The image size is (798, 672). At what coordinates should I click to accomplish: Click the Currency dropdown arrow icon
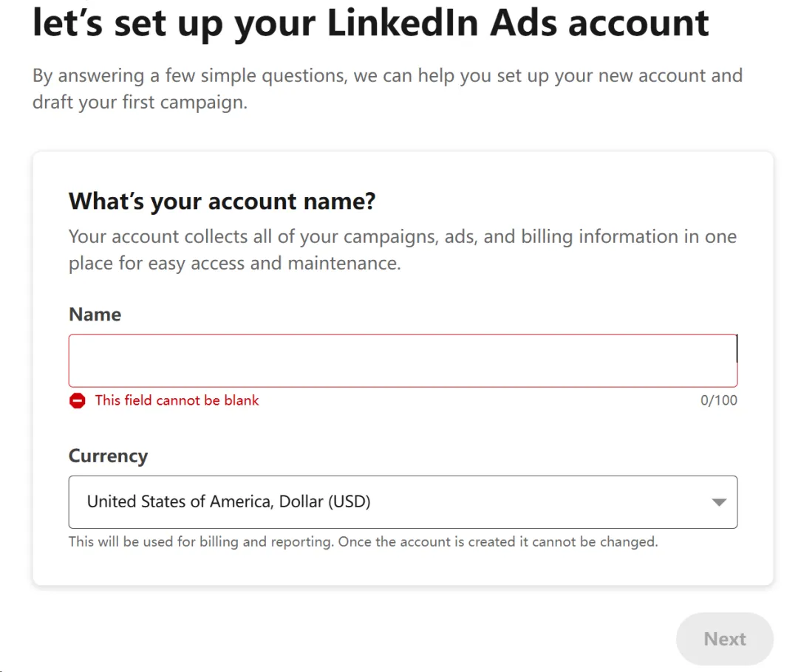tap(718, 502)
